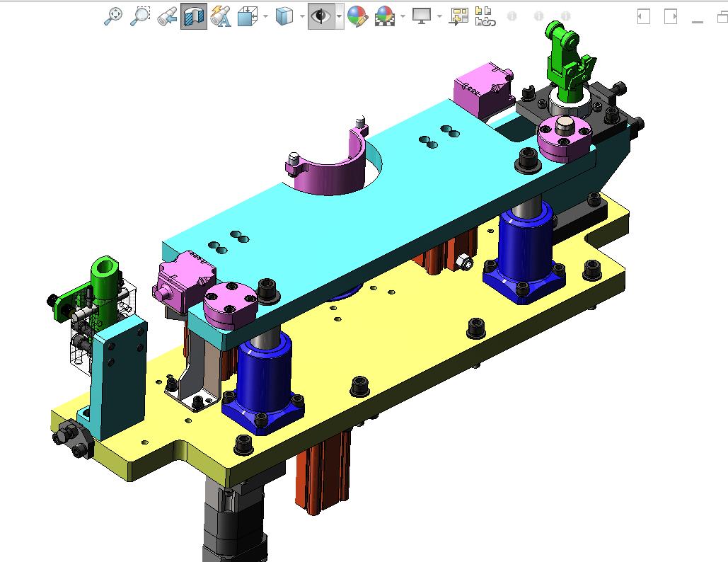The height and width of the screenshot is (562, 728).
Task: Expand the Display Style dropdown arrow
Action: click(x=302, y=17)
